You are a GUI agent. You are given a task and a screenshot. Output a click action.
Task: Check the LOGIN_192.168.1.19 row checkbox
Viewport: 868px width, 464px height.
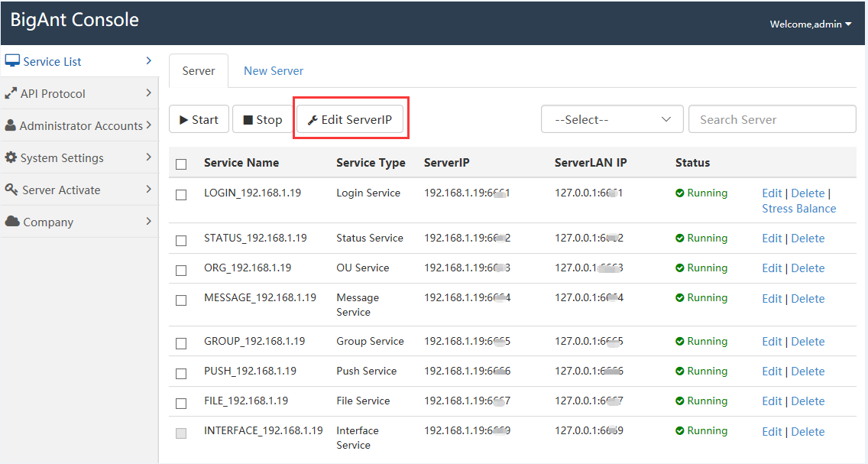pyautogui.click(x=181, y=195)
